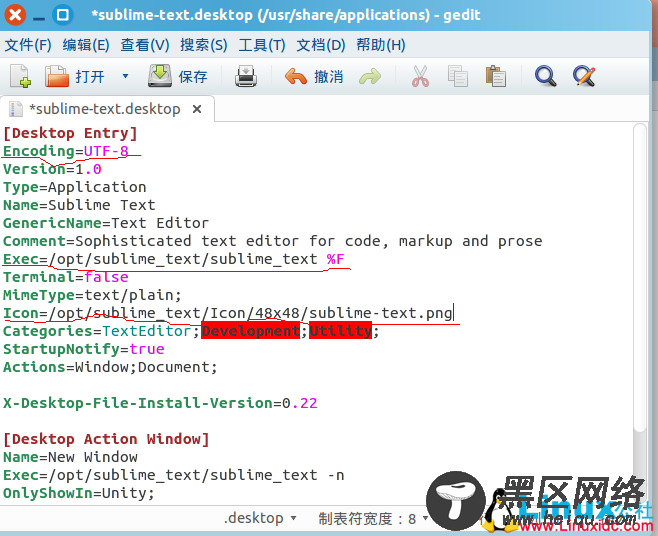Close the sublime-text.desktop tab
658x536 pixels.
point(197,109)
